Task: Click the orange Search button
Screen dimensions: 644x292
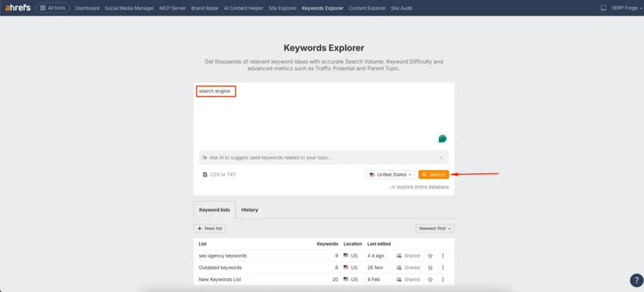Action: [433, 175]
